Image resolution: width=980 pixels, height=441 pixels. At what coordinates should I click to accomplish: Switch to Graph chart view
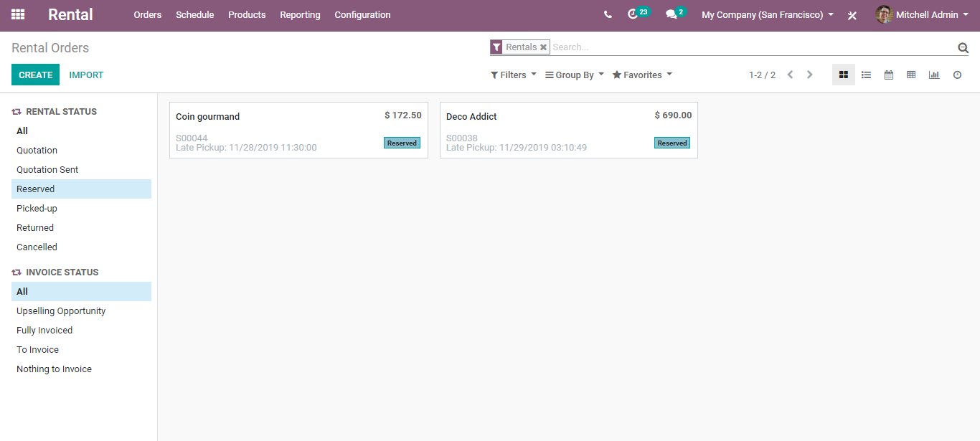click(933, 75)
